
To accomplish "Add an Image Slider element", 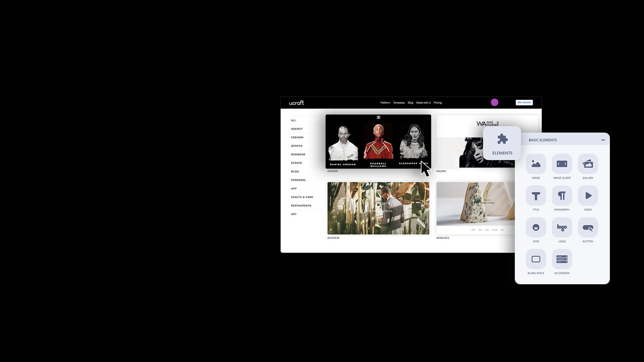I will tap(562, 164).
